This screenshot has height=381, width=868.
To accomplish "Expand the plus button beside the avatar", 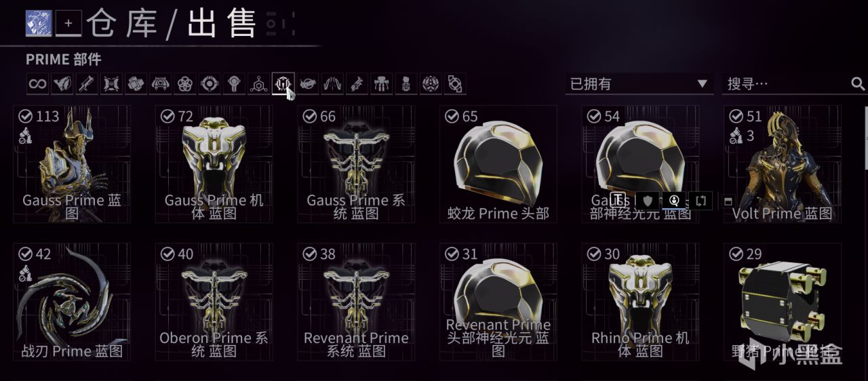I will 68,23.
